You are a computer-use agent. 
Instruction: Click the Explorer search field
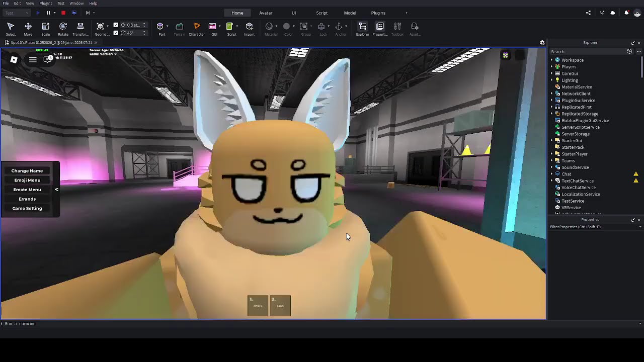587,51
